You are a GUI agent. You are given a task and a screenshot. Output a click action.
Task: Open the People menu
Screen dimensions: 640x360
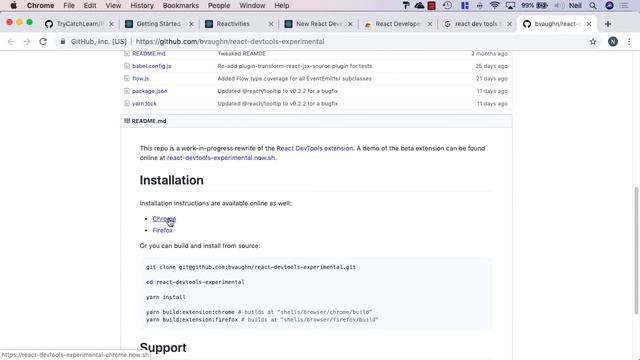[219, 6]
